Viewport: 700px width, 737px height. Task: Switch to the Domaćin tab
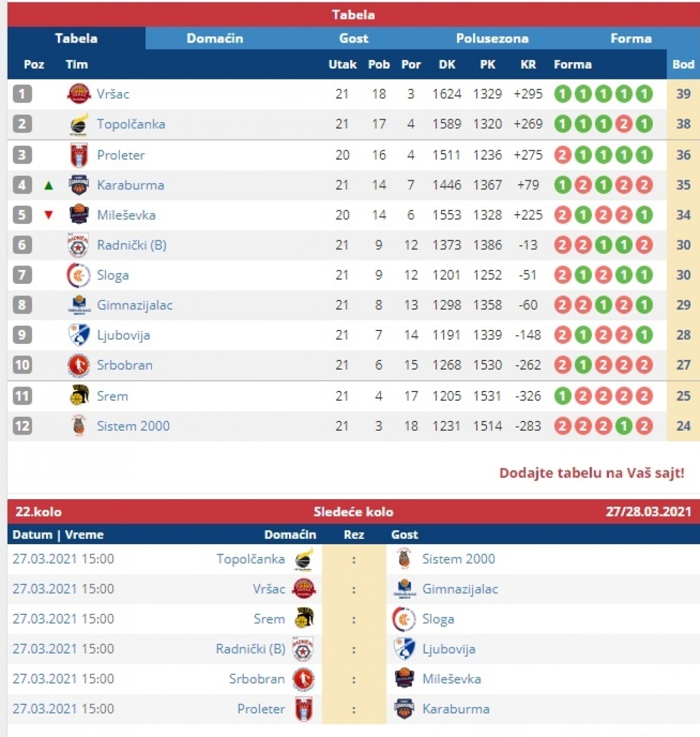(x=215, y=39)
